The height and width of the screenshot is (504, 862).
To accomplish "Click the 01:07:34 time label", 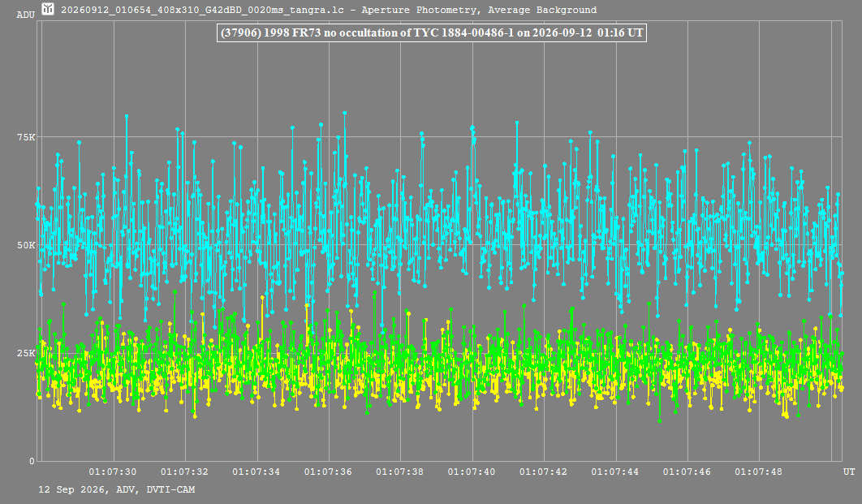I will [256, 472].
